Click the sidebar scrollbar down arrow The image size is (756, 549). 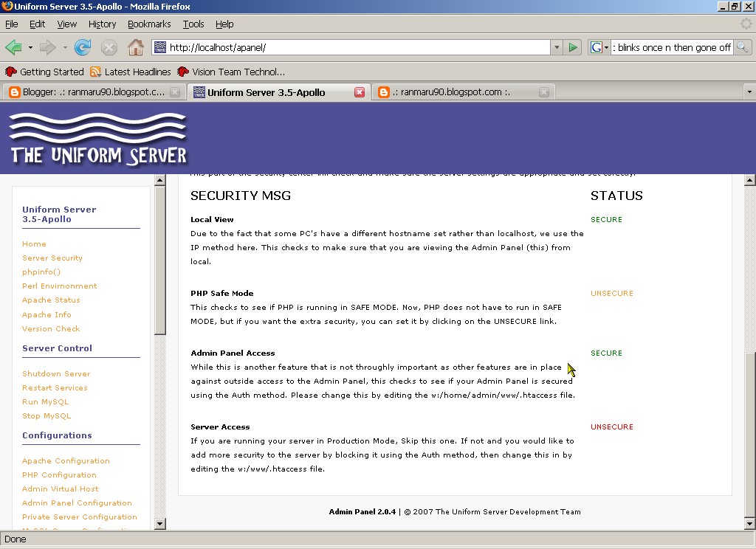tap(160, 523)
